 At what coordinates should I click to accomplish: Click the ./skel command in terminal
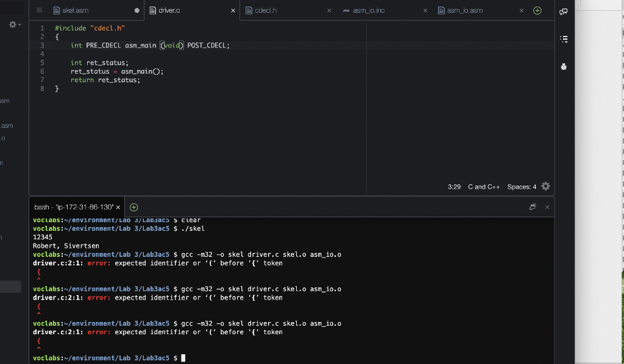[x=193, y=228]
